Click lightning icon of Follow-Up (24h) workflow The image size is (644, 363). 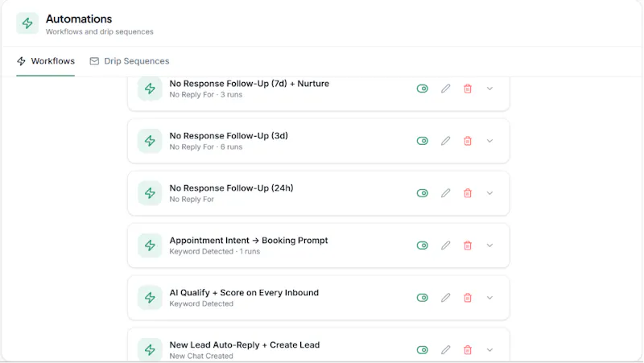[150, 193]
